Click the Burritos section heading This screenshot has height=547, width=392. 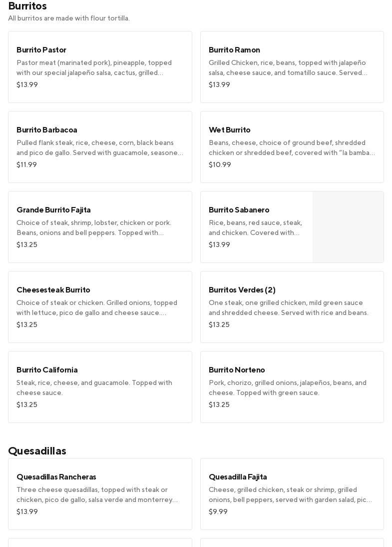27,6
